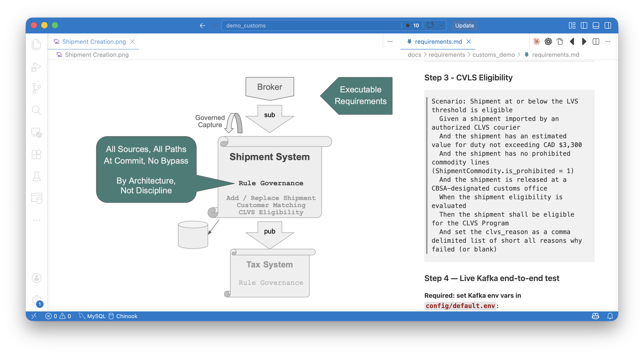This screenshot has width=644, height=355.
Task: Click the 10 indicator in the title bar
Action: pos(412,25)
